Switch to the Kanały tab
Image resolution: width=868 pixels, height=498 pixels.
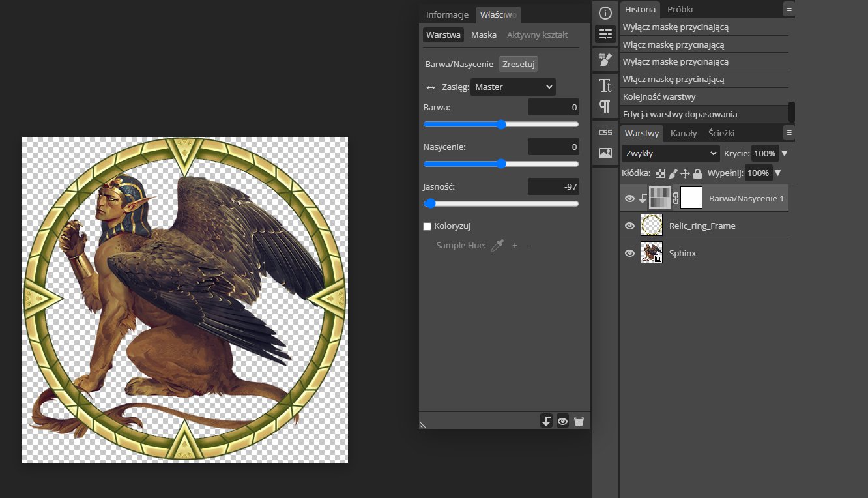pyautogui.click(x=684, y=133)
